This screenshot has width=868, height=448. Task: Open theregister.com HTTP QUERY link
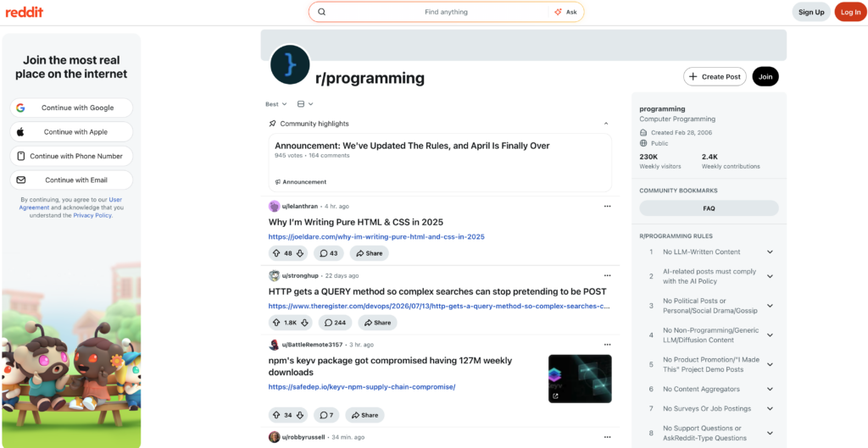[x=439, y=306]
